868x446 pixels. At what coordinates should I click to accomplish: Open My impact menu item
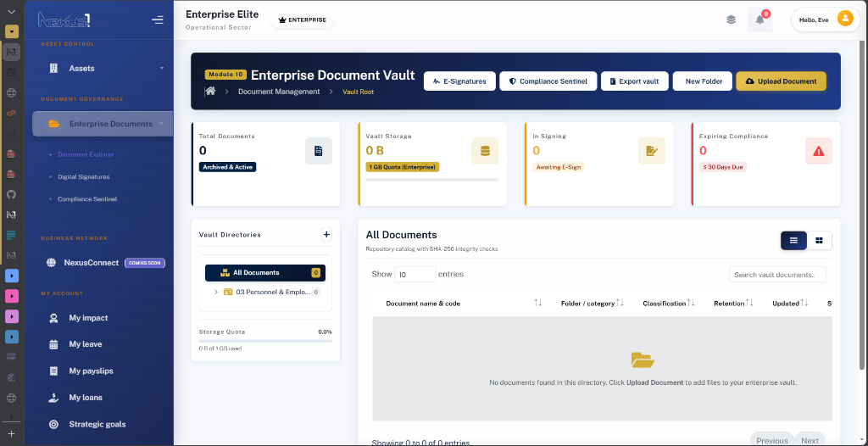pyautogui.click(x=88, y=318)
